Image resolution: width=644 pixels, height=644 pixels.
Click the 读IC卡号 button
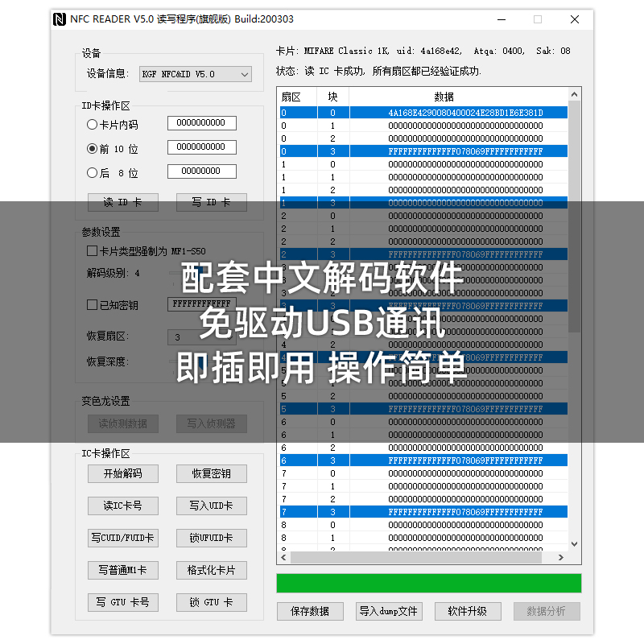123,506
